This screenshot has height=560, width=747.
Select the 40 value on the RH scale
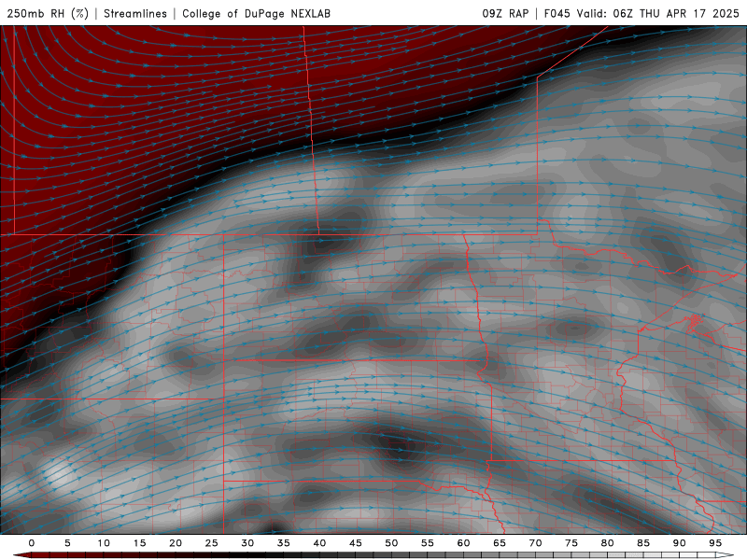click(319, 543)
